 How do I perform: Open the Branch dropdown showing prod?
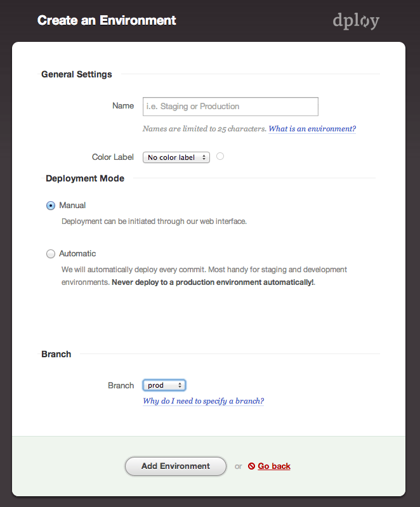[x=164, y=385]
